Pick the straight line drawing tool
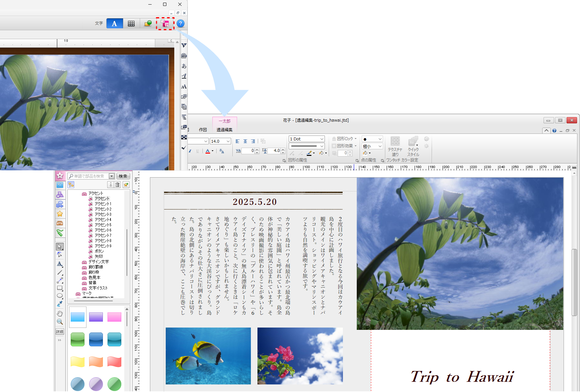The image size is (580, 392). coord(60,272)
